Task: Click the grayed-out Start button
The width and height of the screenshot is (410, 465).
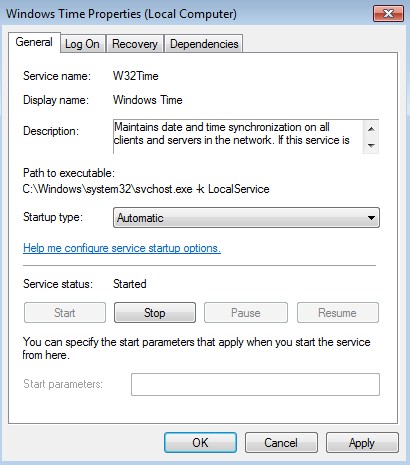Action: click(x=65, y=313)
